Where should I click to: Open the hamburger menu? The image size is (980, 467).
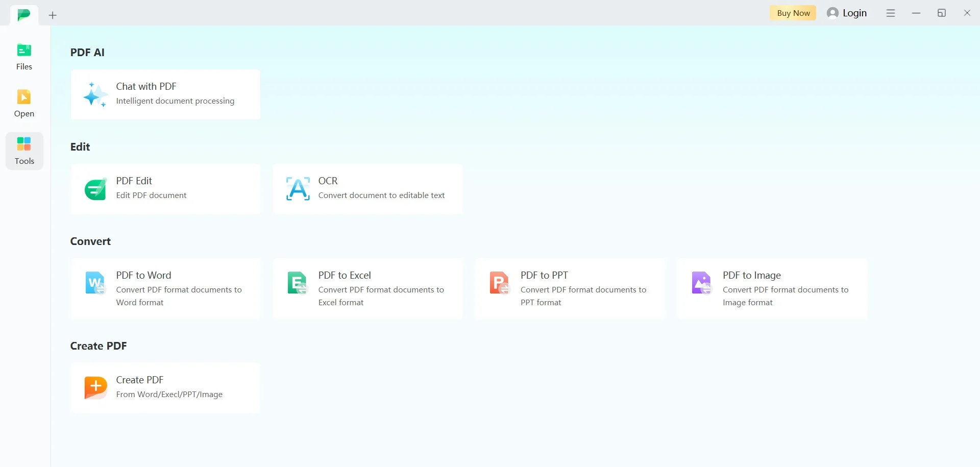(x=891, y=13)
